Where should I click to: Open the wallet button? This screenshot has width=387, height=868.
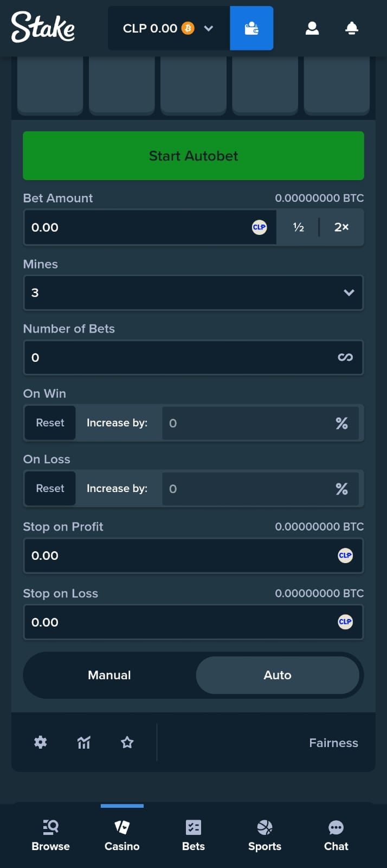[x=251, y=28]
